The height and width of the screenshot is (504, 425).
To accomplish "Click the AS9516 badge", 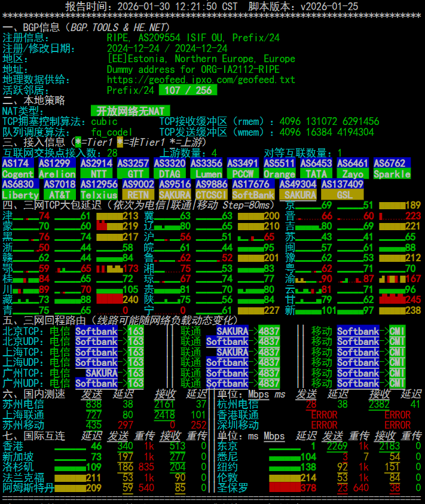I will click(175, 184).
